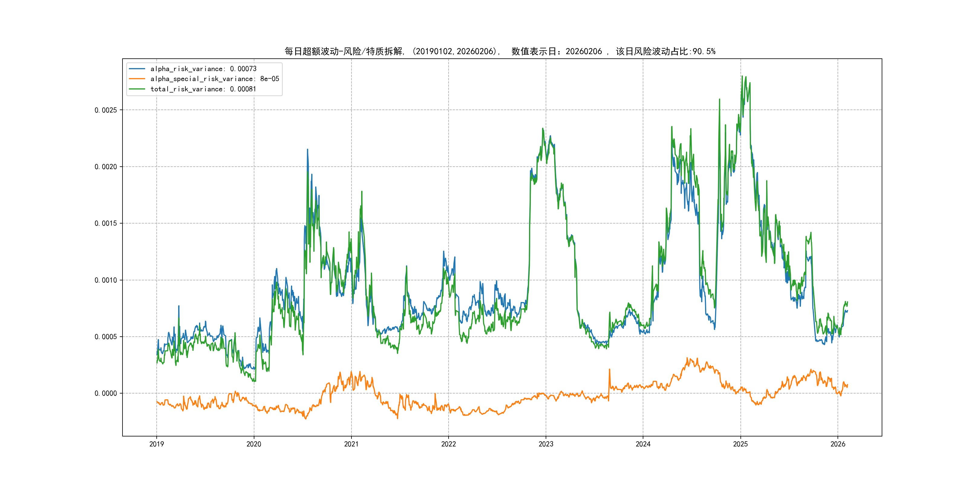Click the blue alpha_risk_variance legend line
The height and width of the screenshot is (490, 980).
pos(137,69)
